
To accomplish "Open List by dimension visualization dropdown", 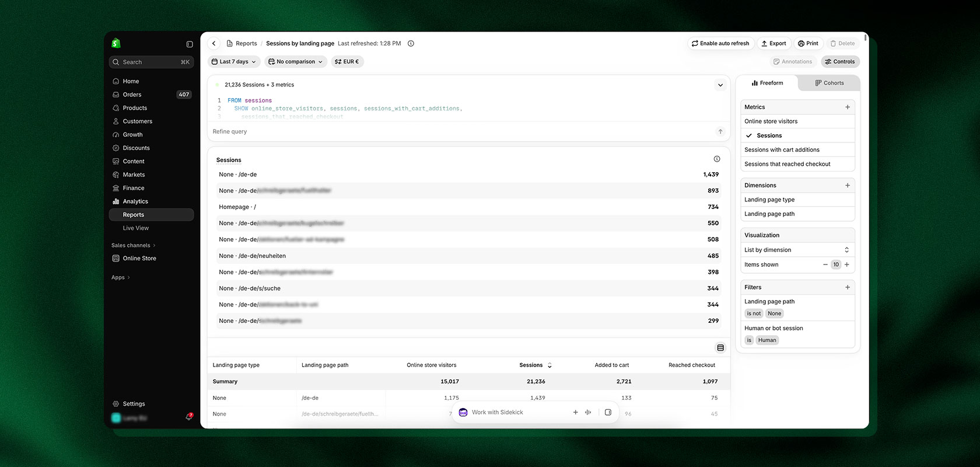I will tap(797, 250).
